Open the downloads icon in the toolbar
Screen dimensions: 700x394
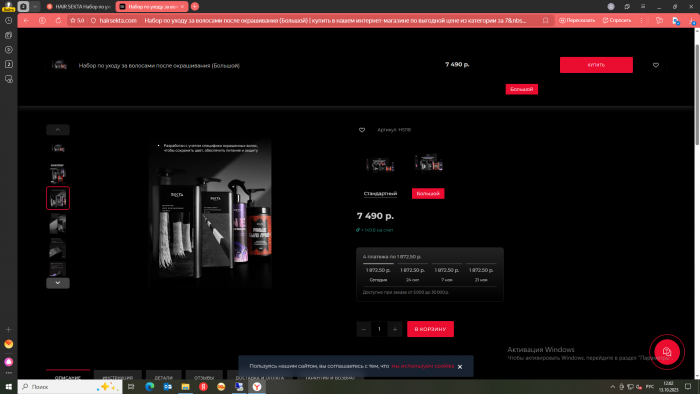pyautogui.click(x=693, y=21)
